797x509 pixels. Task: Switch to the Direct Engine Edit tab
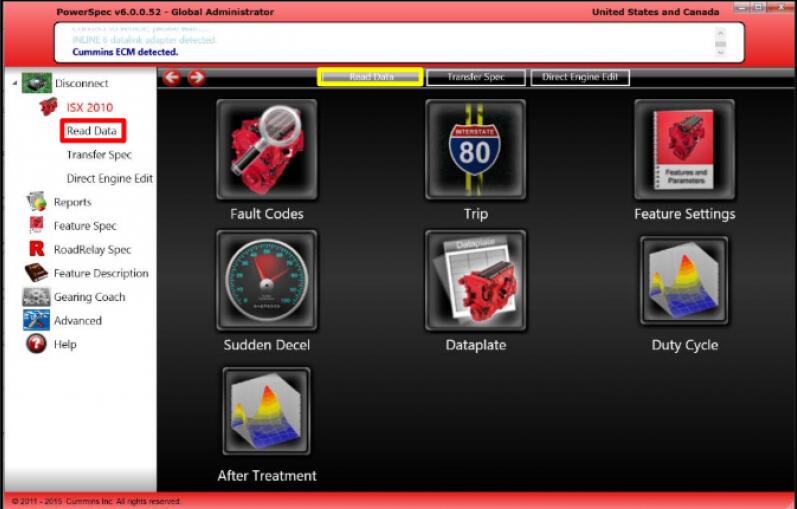(580, 77)
